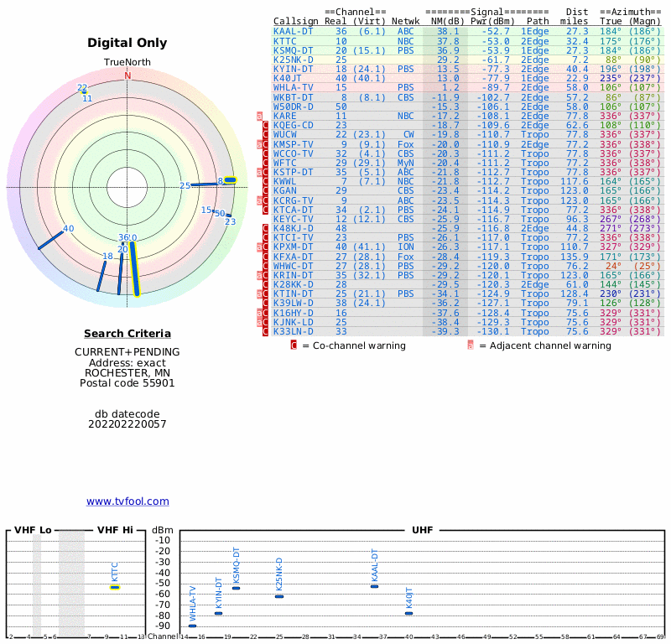
Task: Click the "7.2" miles distance for K25NK-D
Action: coord(580,60)
